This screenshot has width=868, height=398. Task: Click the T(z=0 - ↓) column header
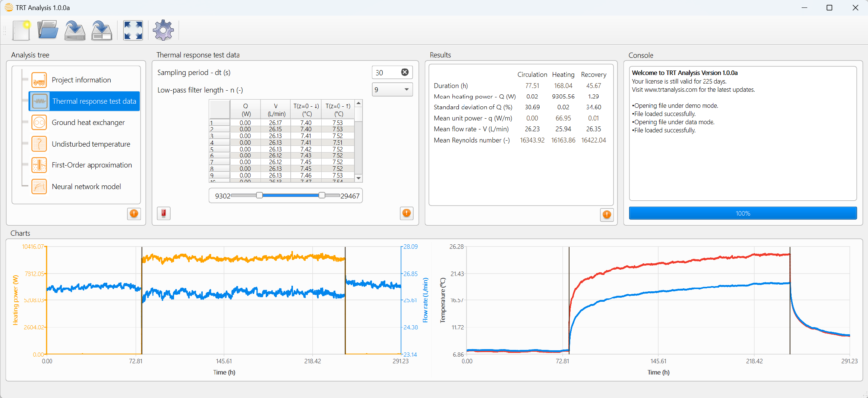[x=306, y=110]
